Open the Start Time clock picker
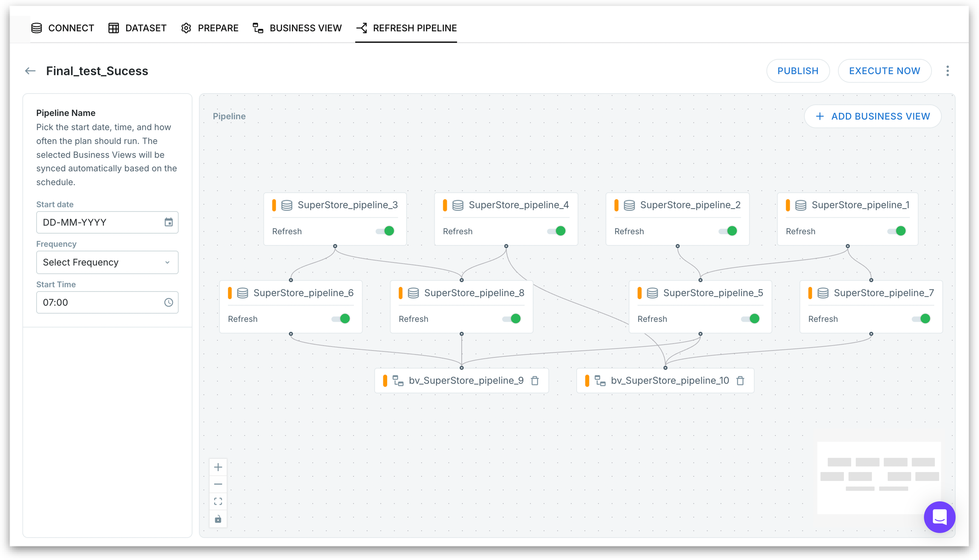Image resolution: width=979 pixels, height=560 pixels. point(169,303)
